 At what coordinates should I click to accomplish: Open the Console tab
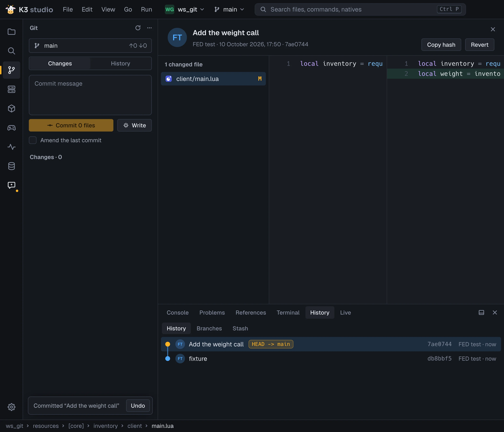(178, 312)
